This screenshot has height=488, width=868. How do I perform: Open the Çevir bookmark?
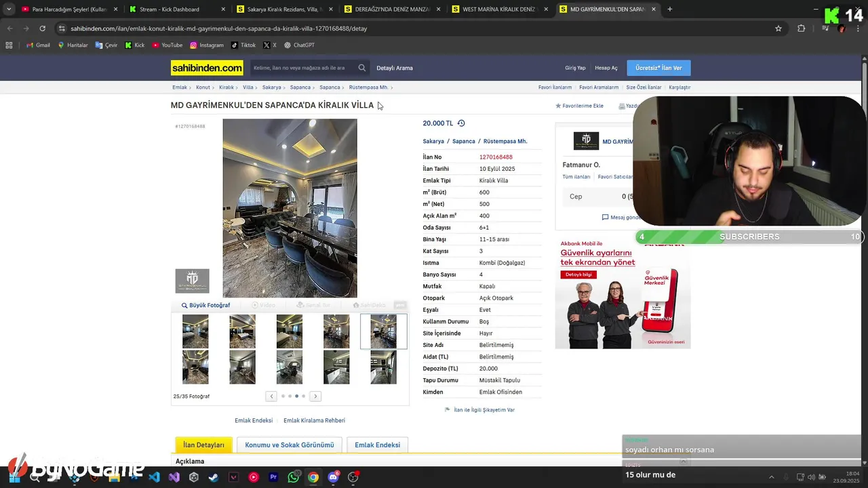[106, 45]
